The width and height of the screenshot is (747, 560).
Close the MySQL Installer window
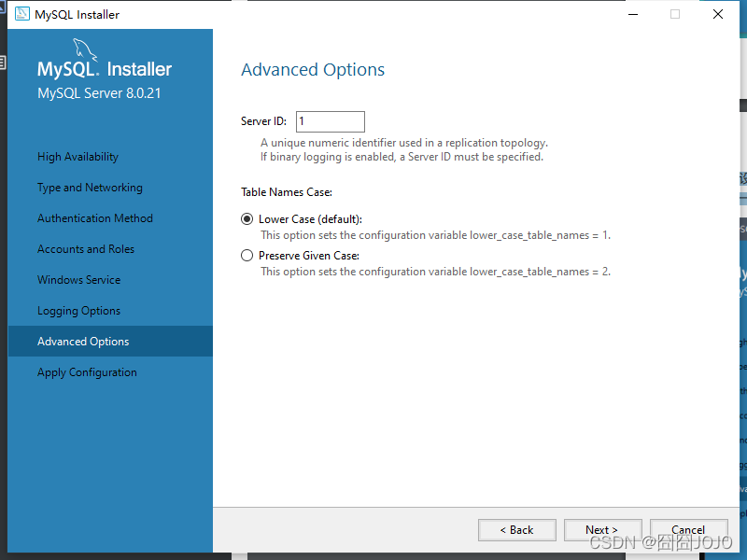point(718,14)
